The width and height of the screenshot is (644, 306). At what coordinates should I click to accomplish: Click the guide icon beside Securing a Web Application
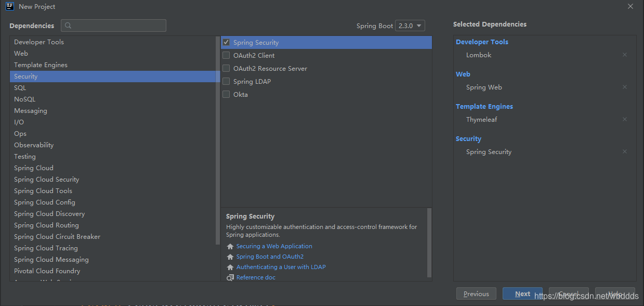click(230, 246)
